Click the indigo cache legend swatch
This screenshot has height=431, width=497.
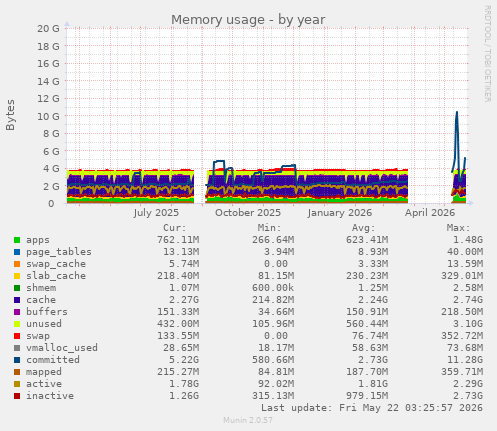point(17,300)
